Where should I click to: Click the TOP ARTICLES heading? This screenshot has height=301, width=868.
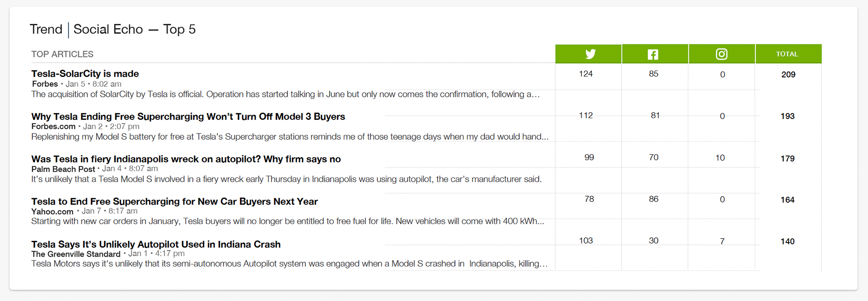tap(62, 54)
